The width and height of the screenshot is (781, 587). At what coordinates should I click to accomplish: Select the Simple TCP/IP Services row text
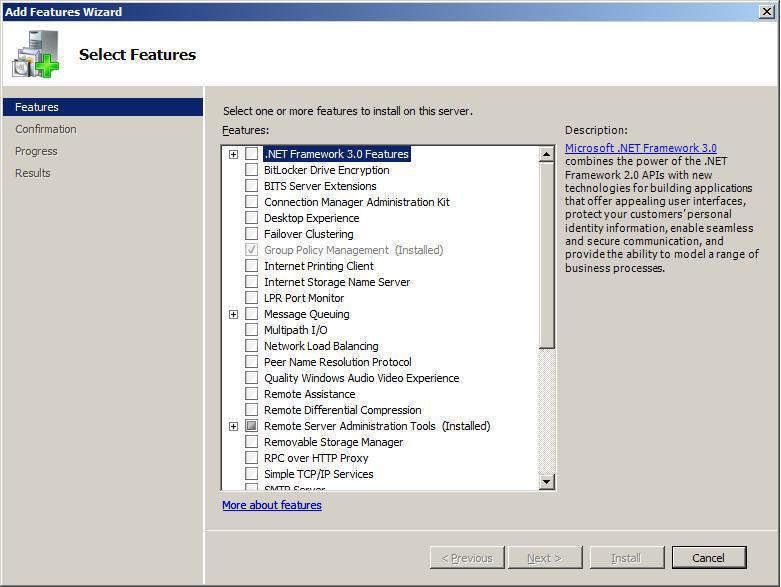[318, 473]
